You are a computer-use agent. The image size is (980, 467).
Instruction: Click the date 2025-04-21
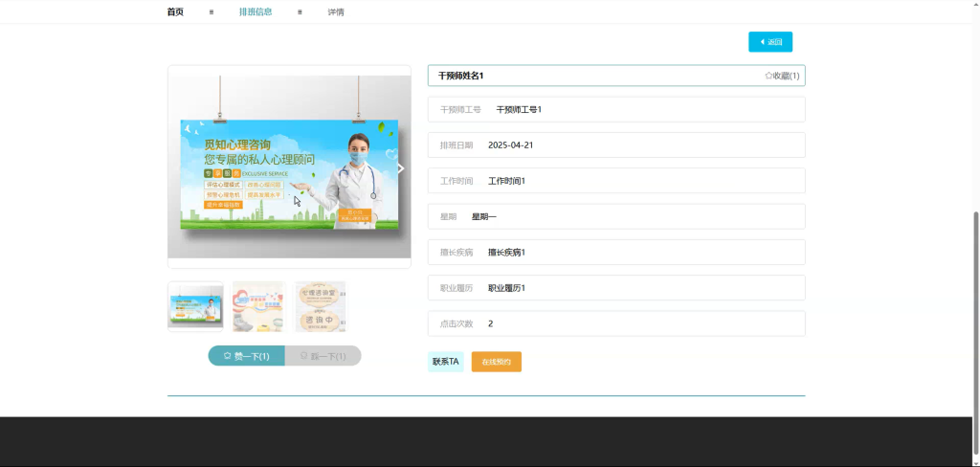coord(511,145)
